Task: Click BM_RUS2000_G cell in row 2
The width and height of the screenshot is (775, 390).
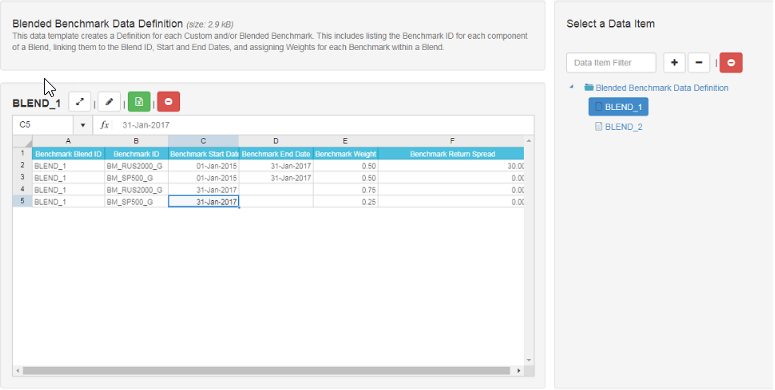Action: click(x=136, y=166)
